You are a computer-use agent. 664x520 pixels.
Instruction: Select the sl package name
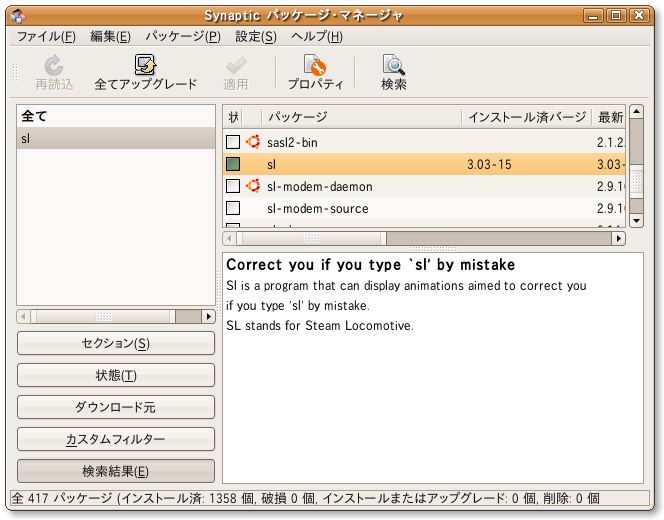tap(271, 164)
